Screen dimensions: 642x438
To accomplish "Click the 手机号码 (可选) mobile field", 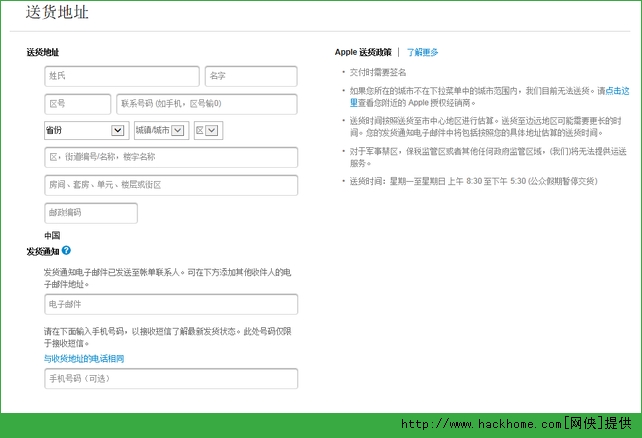I will pos(170,379).
